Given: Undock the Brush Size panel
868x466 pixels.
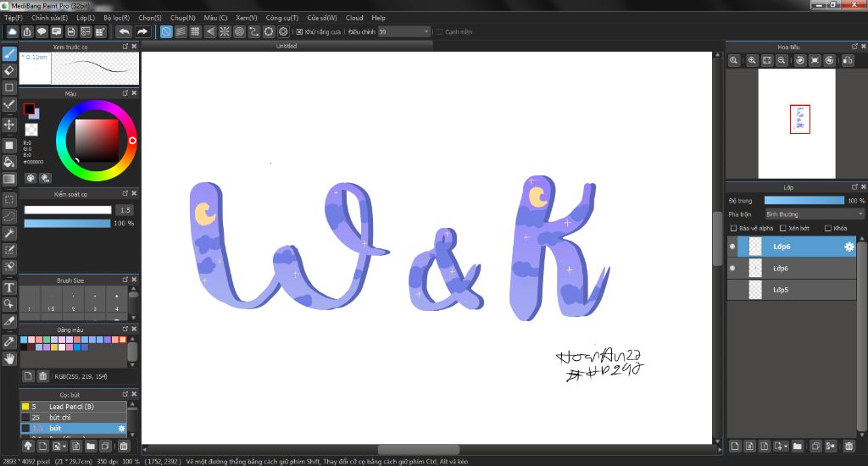Looking at the screenshot, I should coord(125,280).
